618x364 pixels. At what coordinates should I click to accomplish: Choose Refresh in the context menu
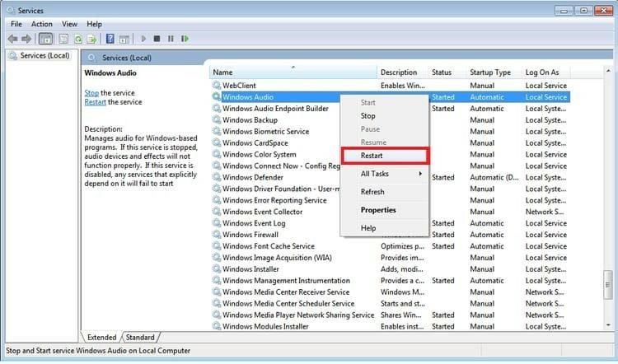(385, 192)
